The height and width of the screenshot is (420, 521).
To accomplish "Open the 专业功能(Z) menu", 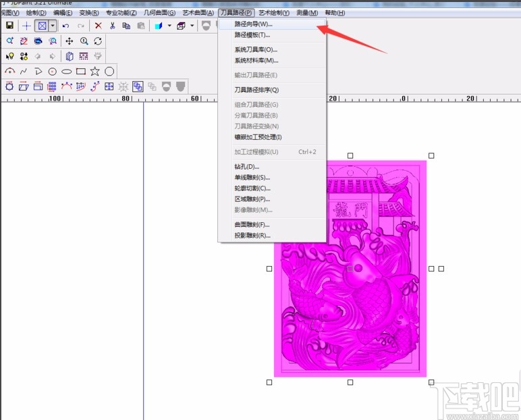I will (x=121, y=13).
